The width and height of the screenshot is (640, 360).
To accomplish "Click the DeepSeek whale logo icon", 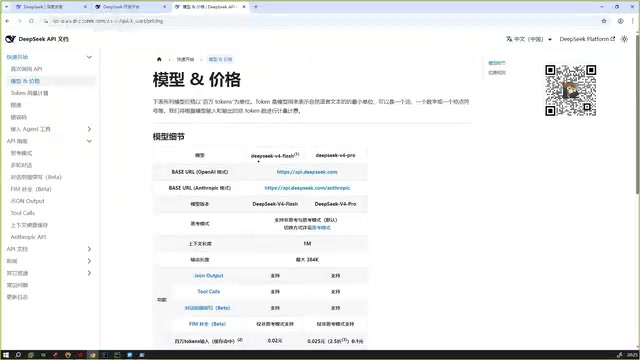I will tap(10, 39).
